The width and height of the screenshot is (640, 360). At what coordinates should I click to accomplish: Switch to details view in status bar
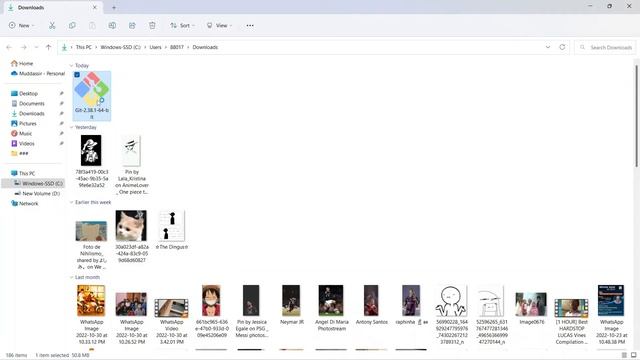(x=624, y=355)
